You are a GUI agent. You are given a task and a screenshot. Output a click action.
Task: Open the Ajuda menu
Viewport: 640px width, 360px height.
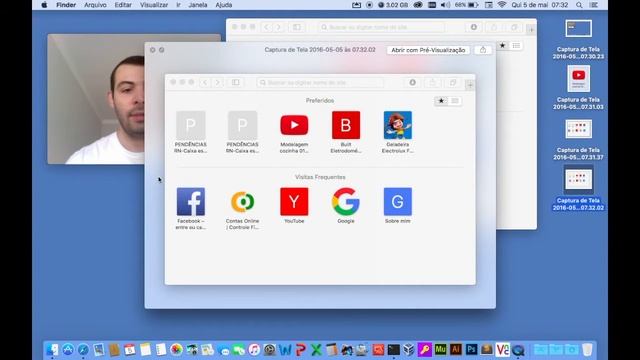(223, 5)
